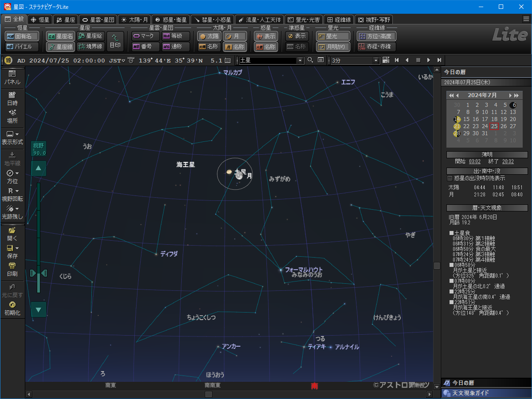Toggle the 赤経・赤緯 grid lines

(376, 47)
